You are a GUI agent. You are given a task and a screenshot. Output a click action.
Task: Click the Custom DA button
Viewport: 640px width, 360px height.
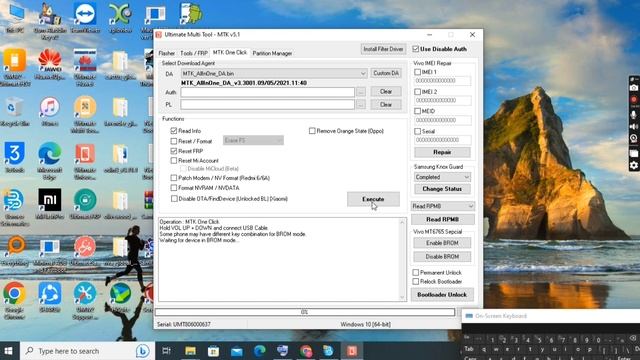(x=386, y=73)
